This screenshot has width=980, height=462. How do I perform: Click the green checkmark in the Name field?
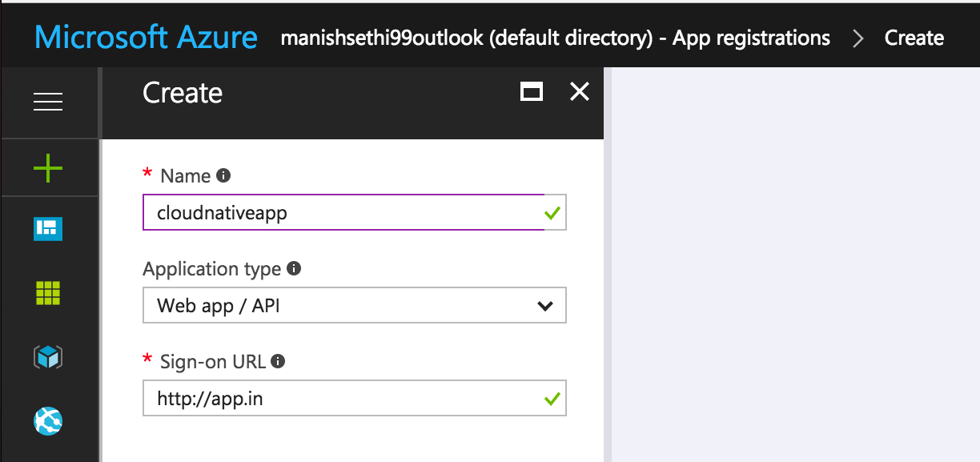[552, 213]
